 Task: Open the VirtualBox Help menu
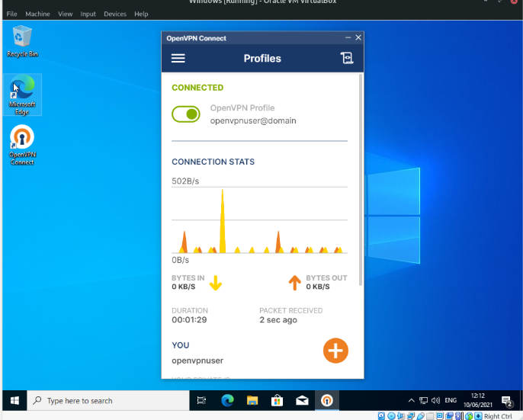141,14
